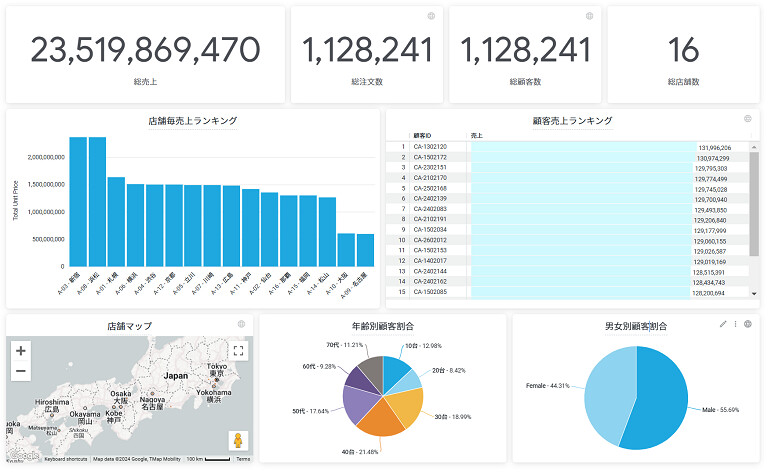Viewport: 768px width, 473px height.
Task: Click the edit pencil icon on gender chart
Action: [x=723, y=324]
